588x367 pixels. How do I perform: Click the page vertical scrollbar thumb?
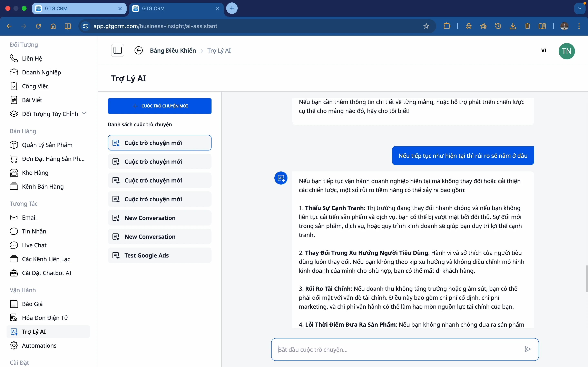(587, 279)
